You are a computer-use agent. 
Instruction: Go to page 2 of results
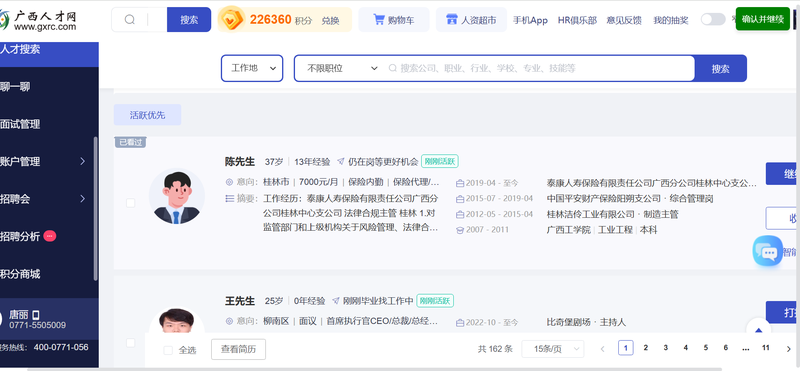[x=645, y=348]
